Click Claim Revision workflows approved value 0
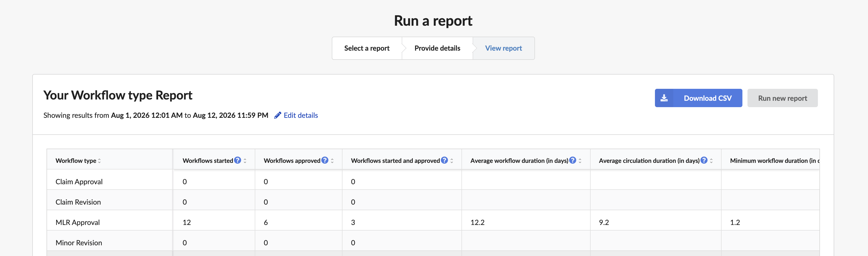868x256 pixels. pyautogui.click(x=266, y=202)
